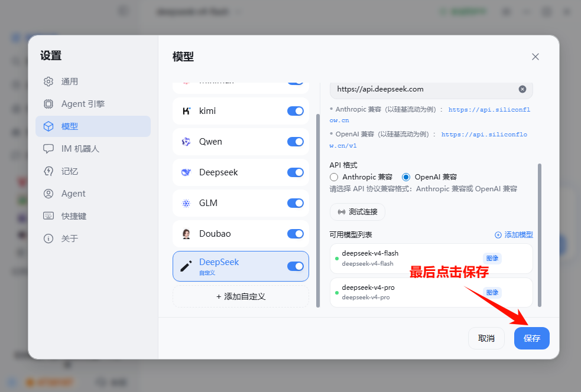Click the kimi provider logo
This screenshot has width=581, height=392.
[x=186, y=111]
